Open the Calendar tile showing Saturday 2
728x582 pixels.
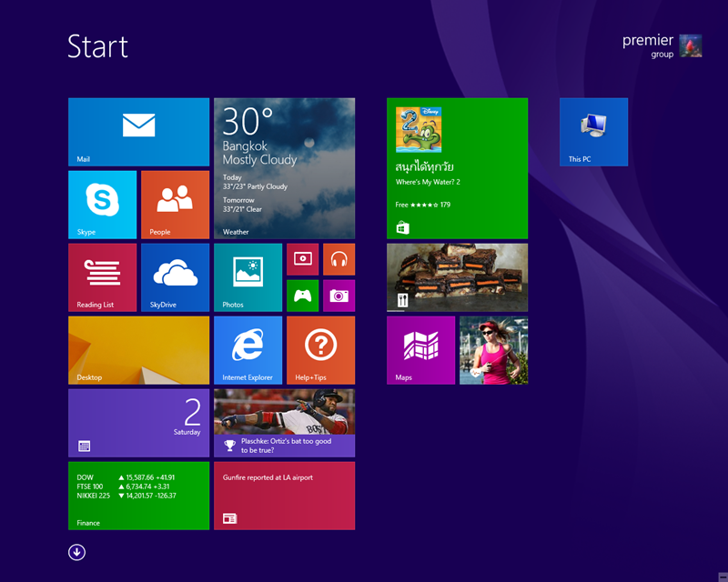pos(138,423)
